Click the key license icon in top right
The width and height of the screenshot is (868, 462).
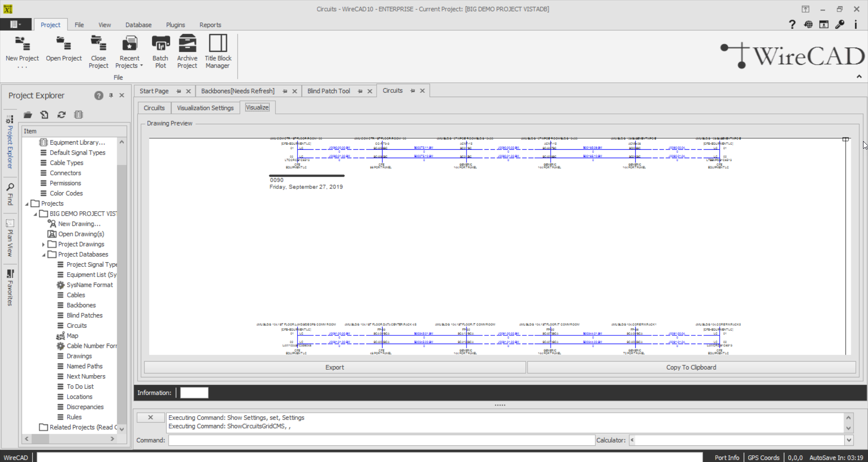click(x=840, y=24)
